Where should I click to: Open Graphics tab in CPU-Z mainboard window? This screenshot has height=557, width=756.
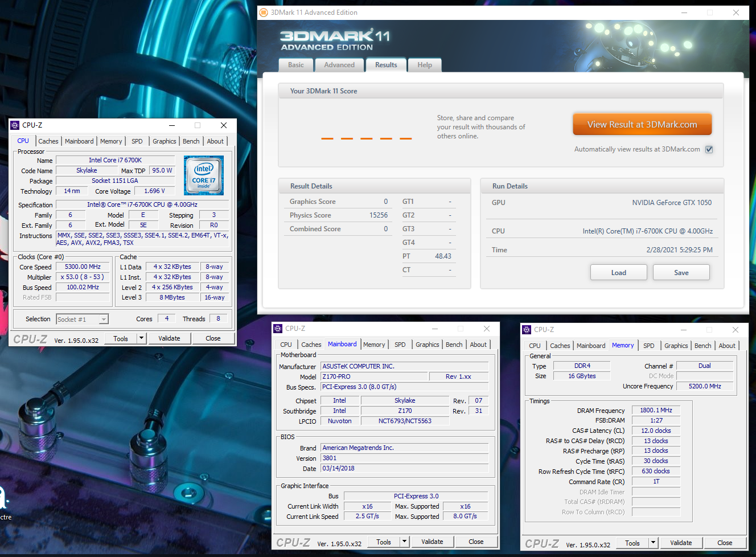pos(428,345)
